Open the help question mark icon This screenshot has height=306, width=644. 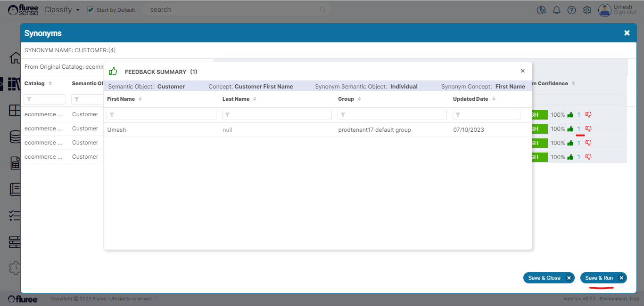coord(571,10)
